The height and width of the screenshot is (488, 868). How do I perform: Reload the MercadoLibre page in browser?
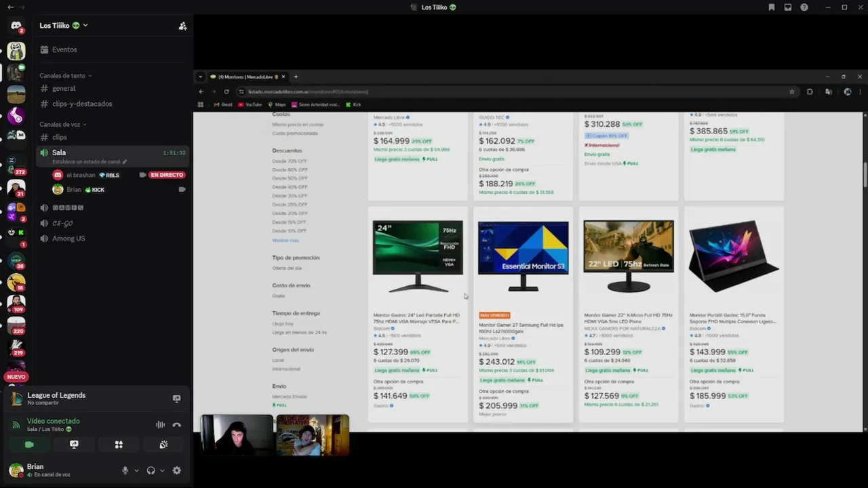pyautogui.click(x=226, y=91)
